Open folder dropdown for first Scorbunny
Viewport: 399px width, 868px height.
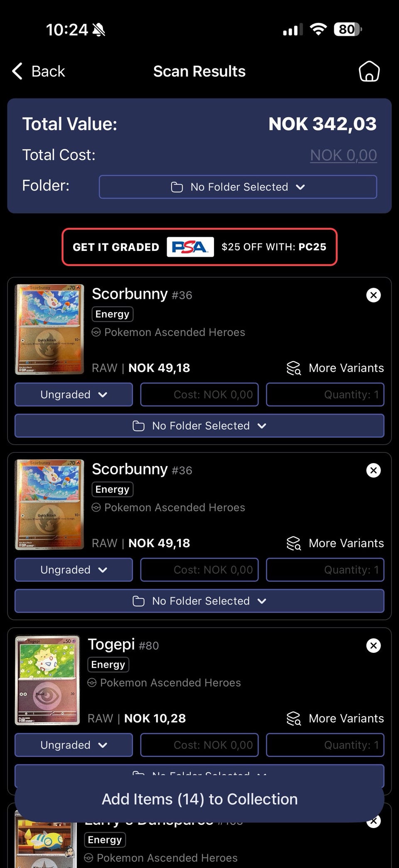pyautogui.click(x=199, y=426)
